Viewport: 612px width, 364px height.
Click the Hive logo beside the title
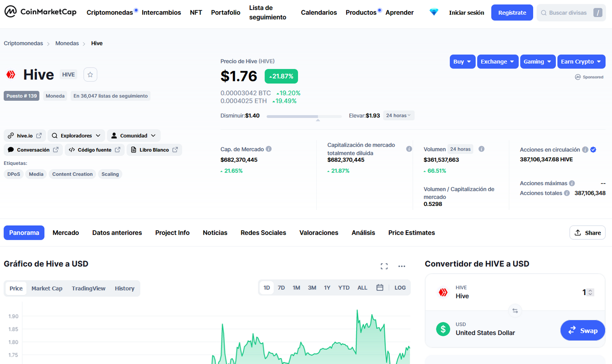11,74
